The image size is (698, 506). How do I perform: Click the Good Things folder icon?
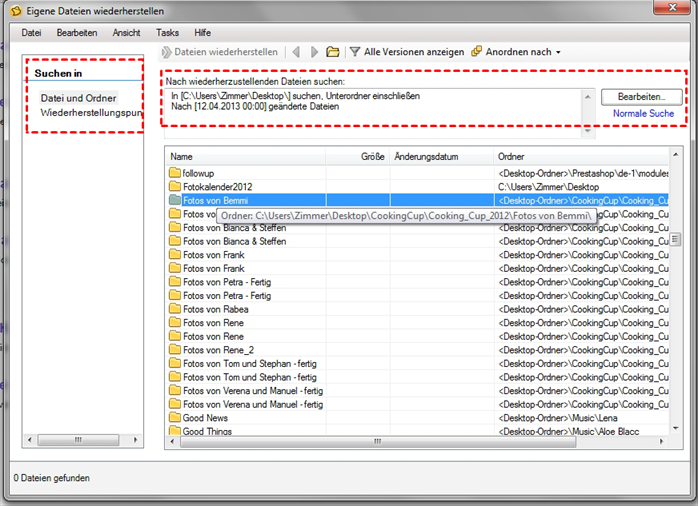pos(175,431)
